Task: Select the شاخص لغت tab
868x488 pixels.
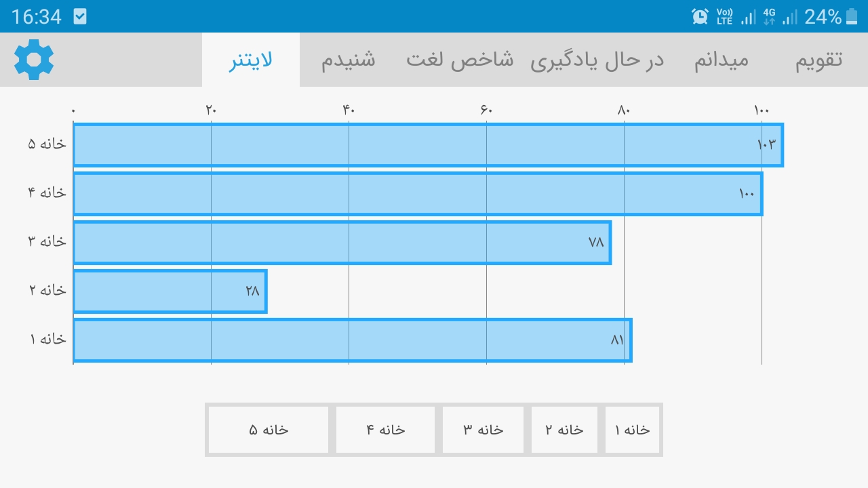Action: click(460, 60)
